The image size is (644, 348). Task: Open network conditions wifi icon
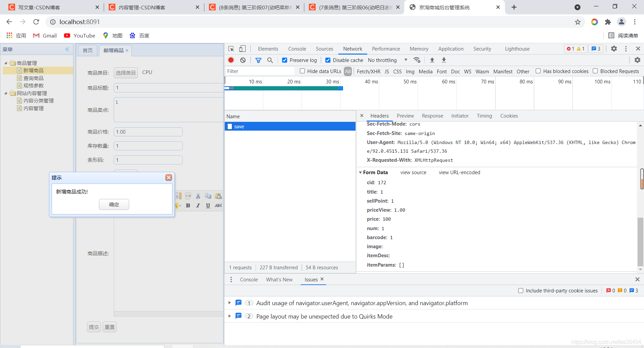point(417,60)
